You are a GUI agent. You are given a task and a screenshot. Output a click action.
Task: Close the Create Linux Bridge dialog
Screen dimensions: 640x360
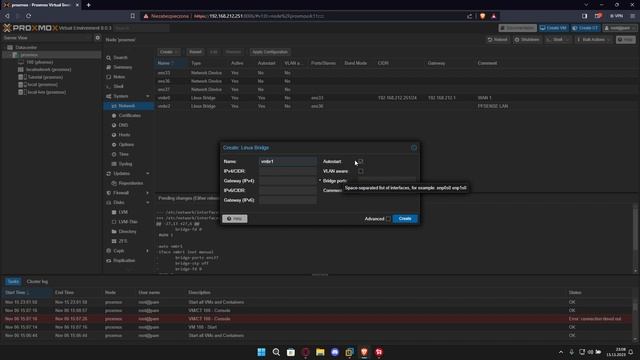click(x=414, y=148)
